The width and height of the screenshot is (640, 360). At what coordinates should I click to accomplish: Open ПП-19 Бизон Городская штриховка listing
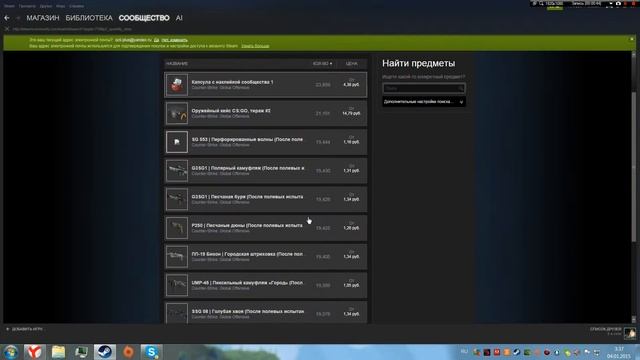pos(266,257)
